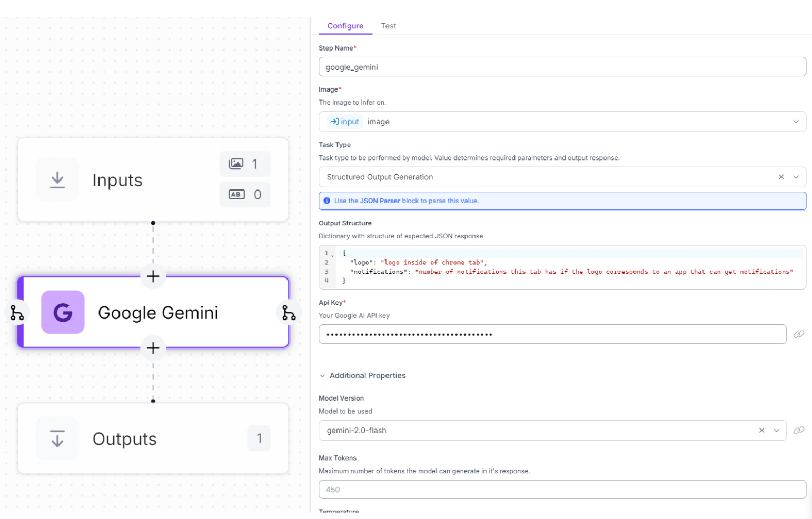812x519 pixels.
Task: Click the image count icon in Inputs
Action: [x=236, y=164]
